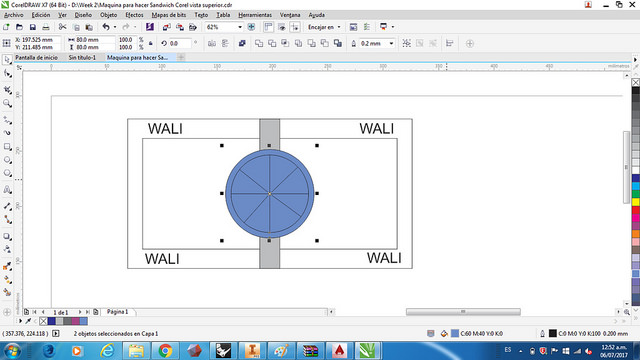
Task: Select the Connector tool in the toolbox
Action: [7, 220]
